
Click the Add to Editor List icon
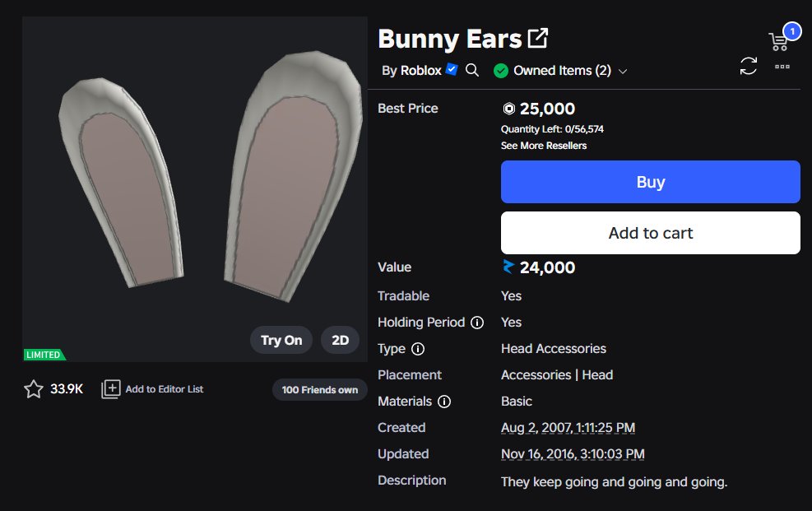111,389
